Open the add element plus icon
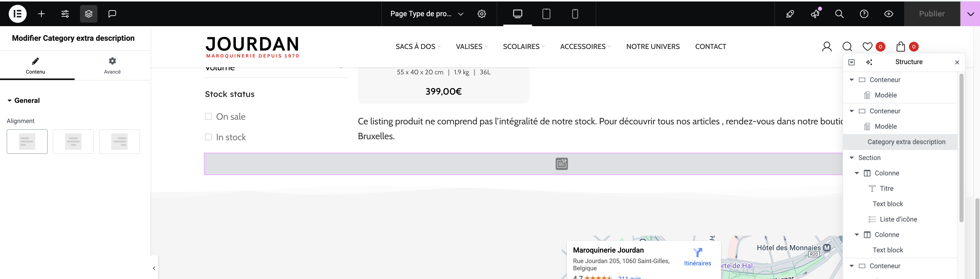Viewport: 980px width, 279px height. click(x=42, y=14)
